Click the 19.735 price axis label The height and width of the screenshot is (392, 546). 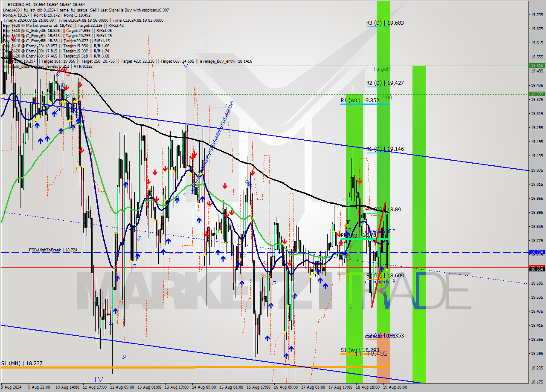(537, 14)
